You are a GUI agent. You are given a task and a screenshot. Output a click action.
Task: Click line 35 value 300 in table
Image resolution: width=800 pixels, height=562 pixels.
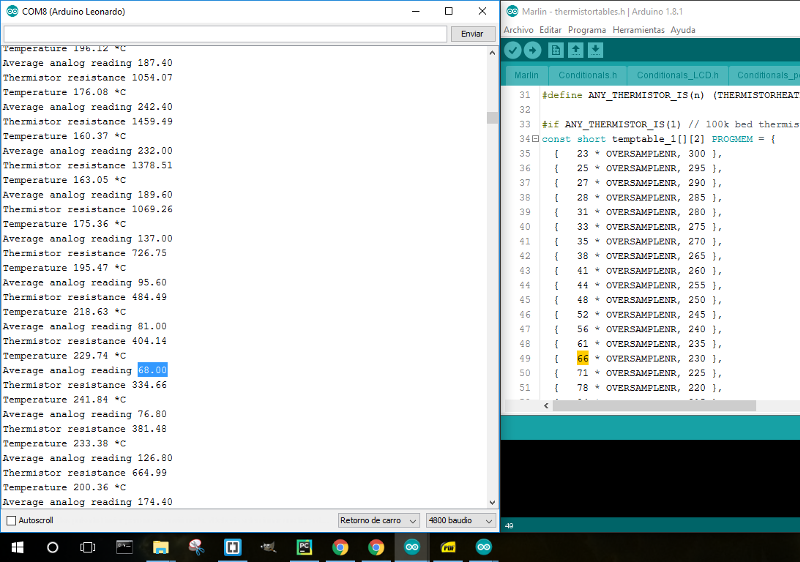coord(696,154)
